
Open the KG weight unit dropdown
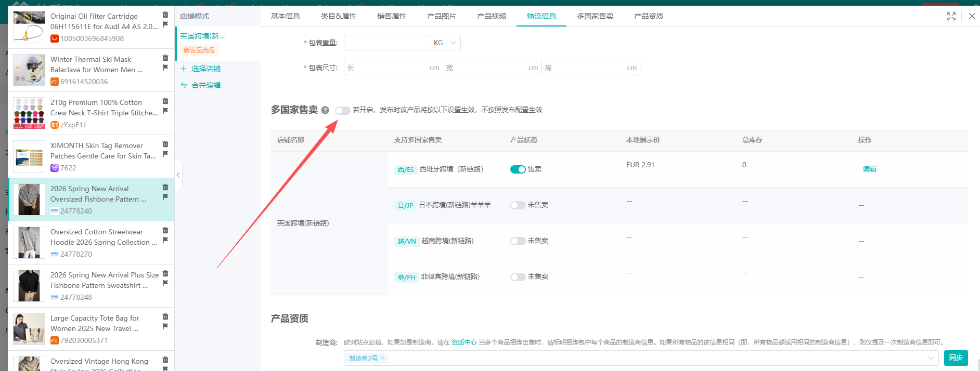coord(445,43)
